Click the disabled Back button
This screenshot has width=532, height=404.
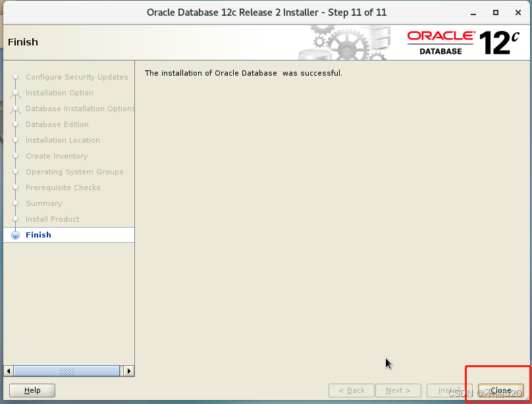point(352,390)
